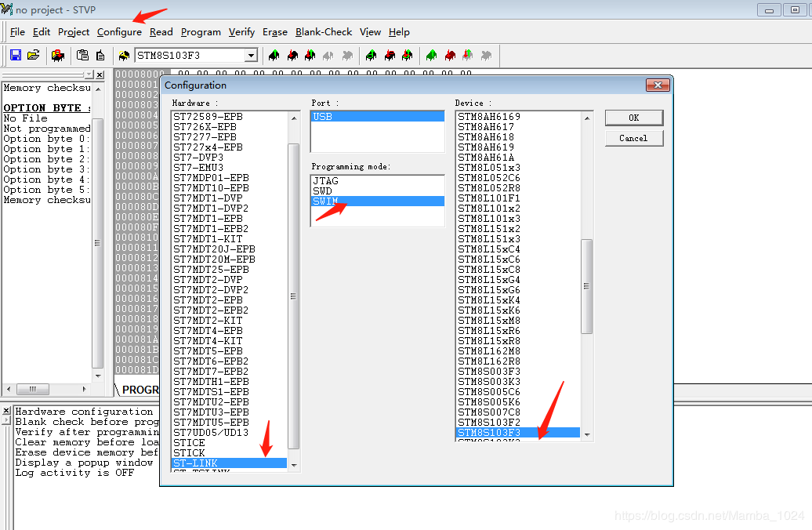Open the Program menu

[201, 32]
